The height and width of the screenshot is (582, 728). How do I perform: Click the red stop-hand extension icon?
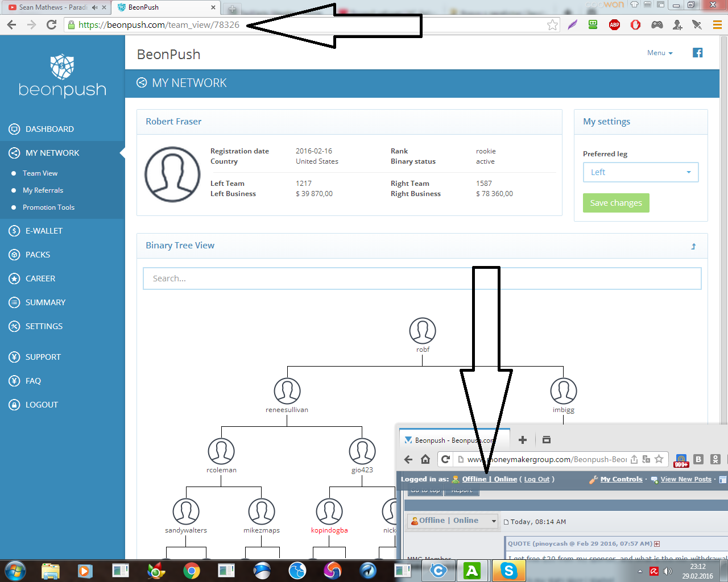point(635,24)
